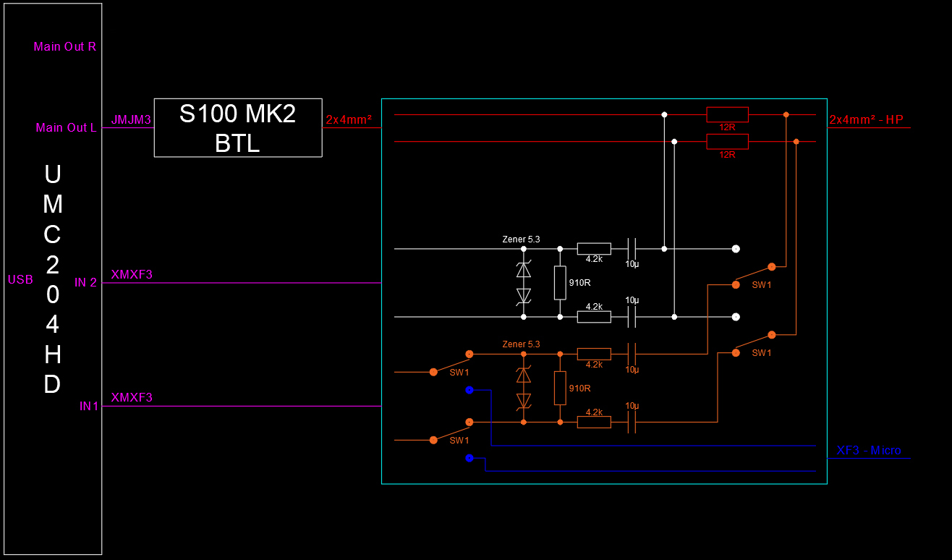952x560 pixels.
Task: Select the IN 2 port label
Action: coord(85,282)
